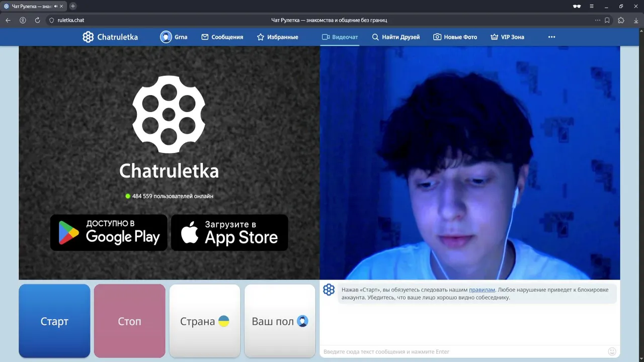The height and width of the screenshot is (362, 644).
Task: Open the Новые Фото section
Action: [x=455, y=37]
